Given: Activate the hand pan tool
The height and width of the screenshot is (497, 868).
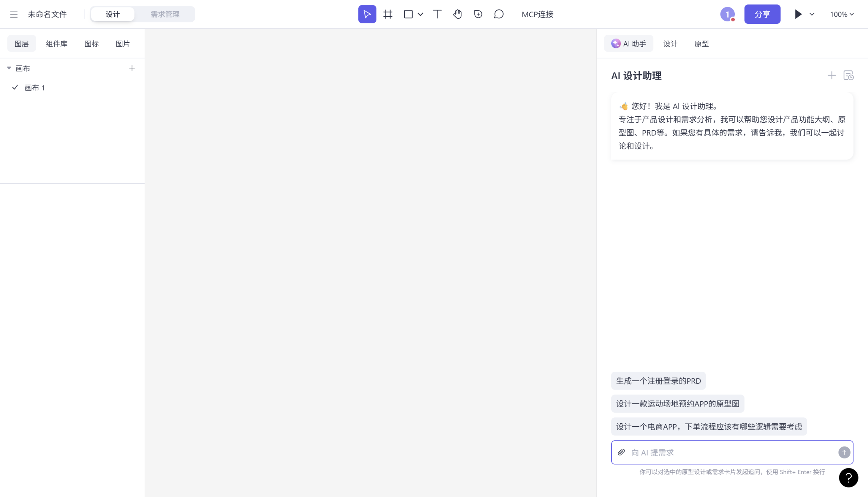Looking at the screenshot, I should (457, 14).
